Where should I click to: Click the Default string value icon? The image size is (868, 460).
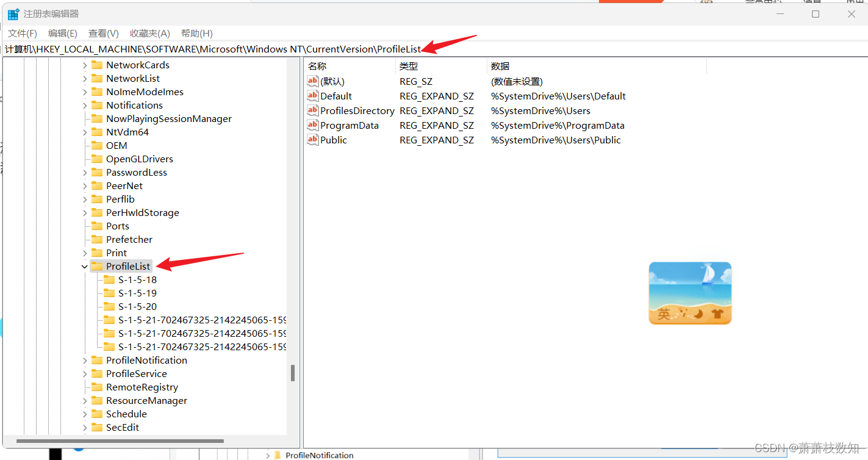[x=313, y=96]
